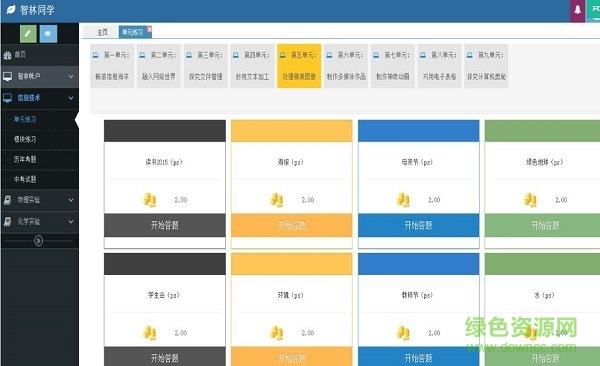
Task: Click the 智林同学 leaf logo icon
Action: (11, 10)
